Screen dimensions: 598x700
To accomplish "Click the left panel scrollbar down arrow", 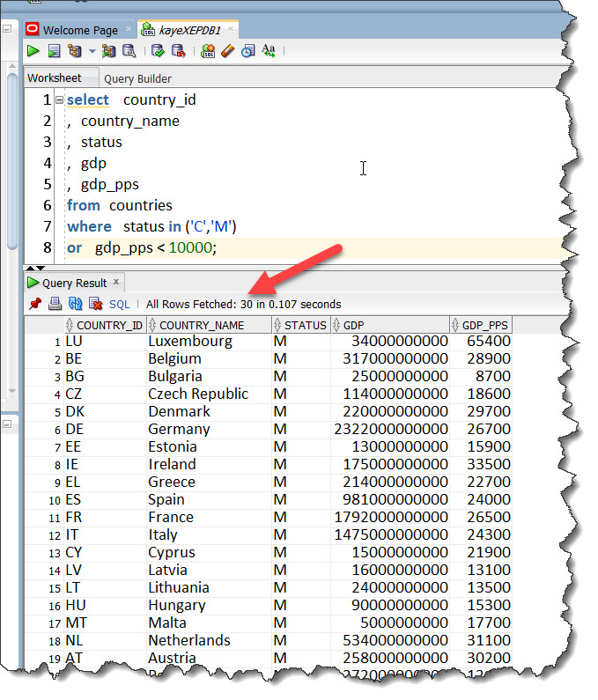I will (x=12, y=391).
